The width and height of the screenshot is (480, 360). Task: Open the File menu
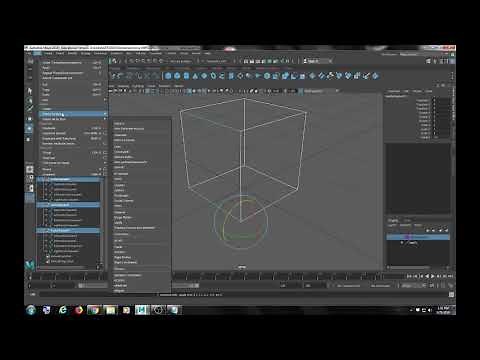pyautogui.click(x=29, y=53)
